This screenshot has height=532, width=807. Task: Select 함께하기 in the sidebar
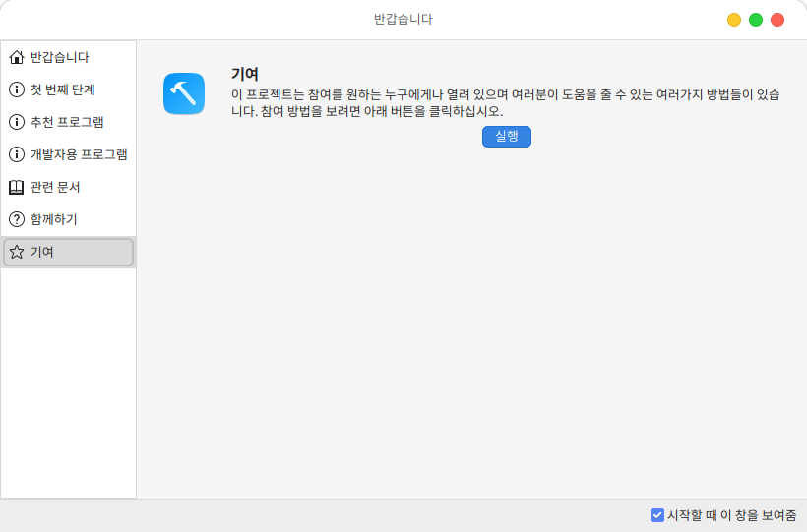point(54,219)
